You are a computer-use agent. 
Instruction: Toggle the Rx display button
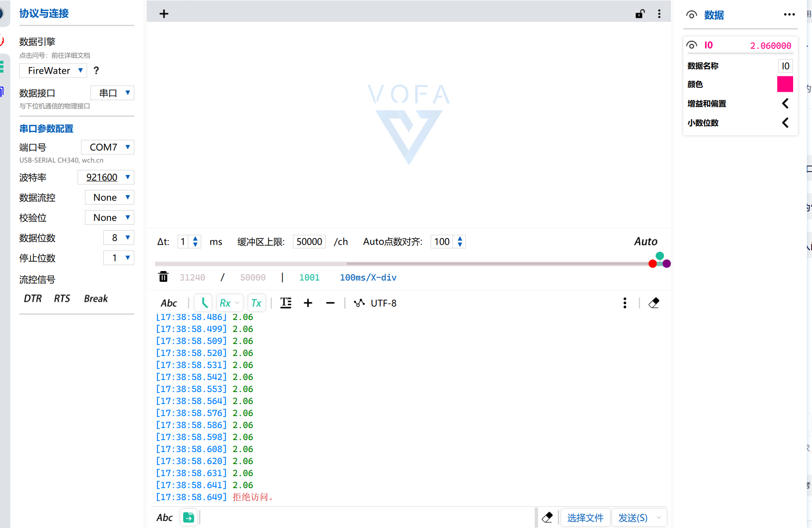[229, 303]
